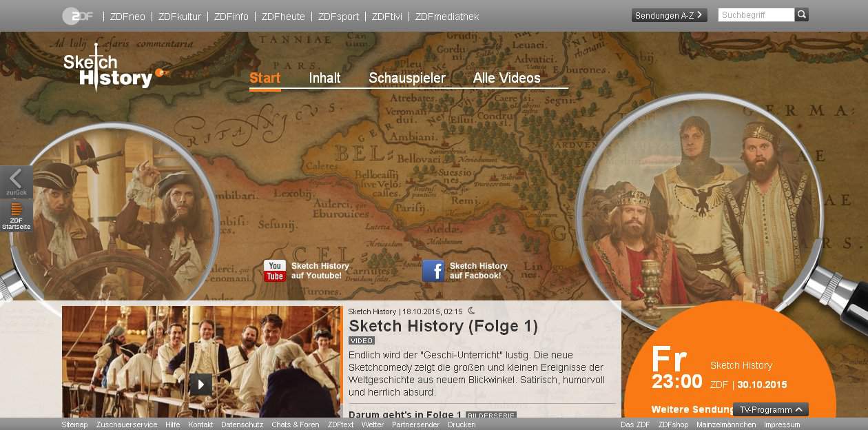868x430 pixels.
Task: Click the VIDEO label badge
Action: coord(362,340)
